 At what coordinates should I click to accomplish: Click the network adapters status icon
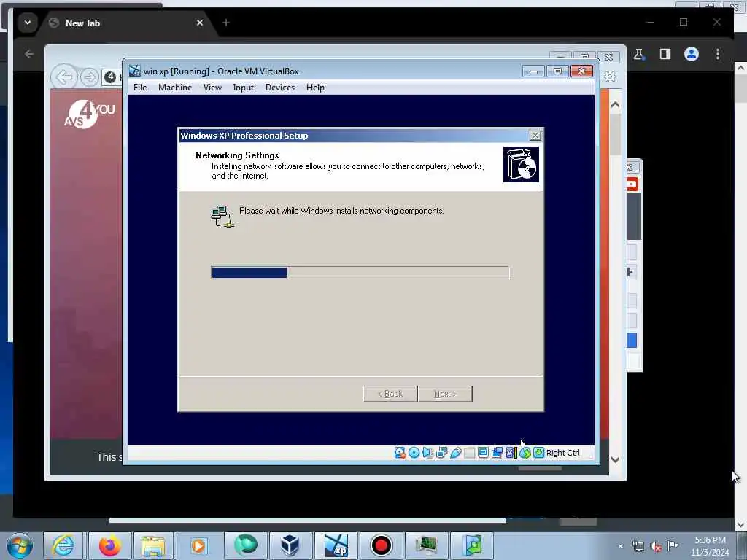coord(441,453)
